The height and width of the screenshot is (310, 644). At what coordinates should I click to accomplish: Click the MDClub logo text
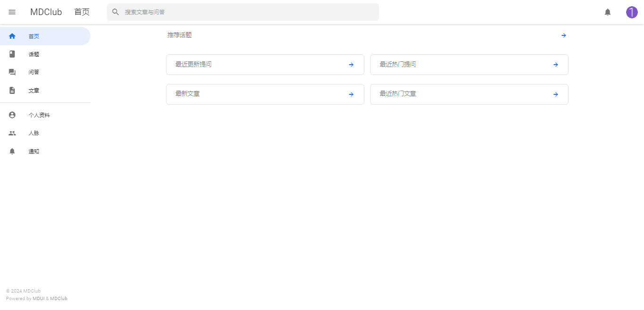click(46, 12)
